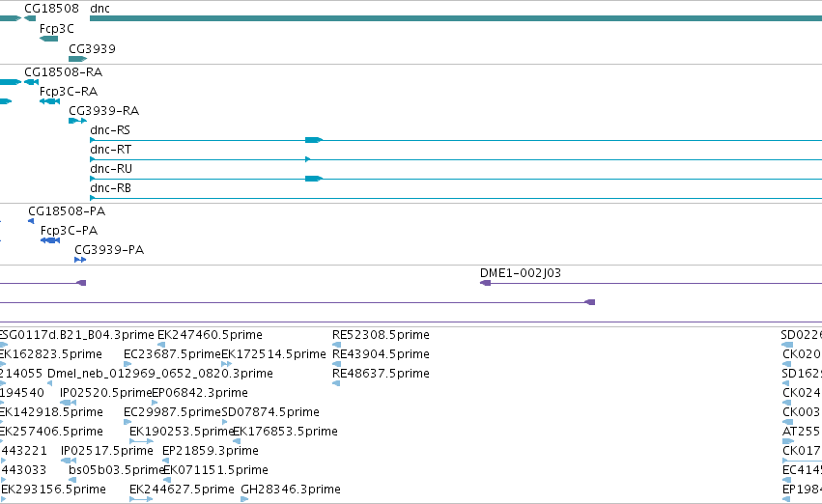Select the Fcp3C-RA transcript arrow
Screen dimensions: 822x504
[x=50, y=101]
